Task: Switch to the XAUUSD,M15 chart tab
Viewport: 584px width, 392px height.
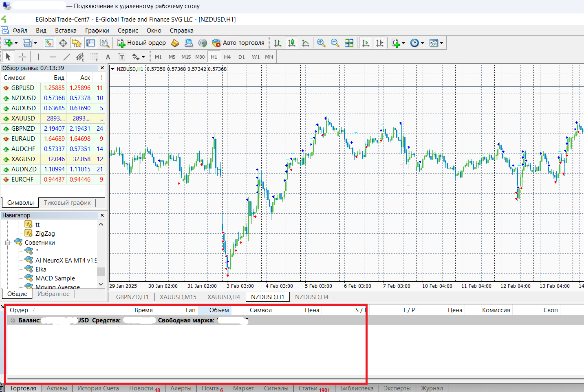Action: pyautogui.click(x=178, y=297)
